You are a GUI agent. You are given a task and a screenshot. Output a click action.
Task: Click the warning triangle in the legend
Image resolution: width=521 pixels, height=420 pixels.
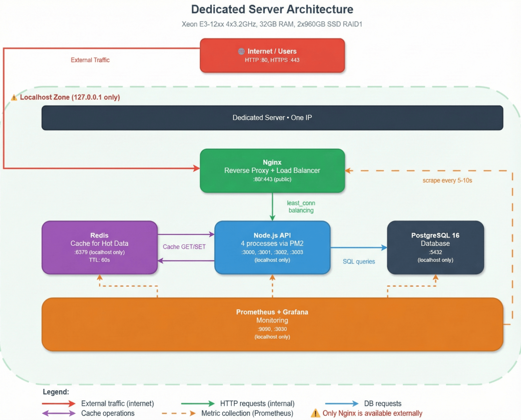coord(315,413)
